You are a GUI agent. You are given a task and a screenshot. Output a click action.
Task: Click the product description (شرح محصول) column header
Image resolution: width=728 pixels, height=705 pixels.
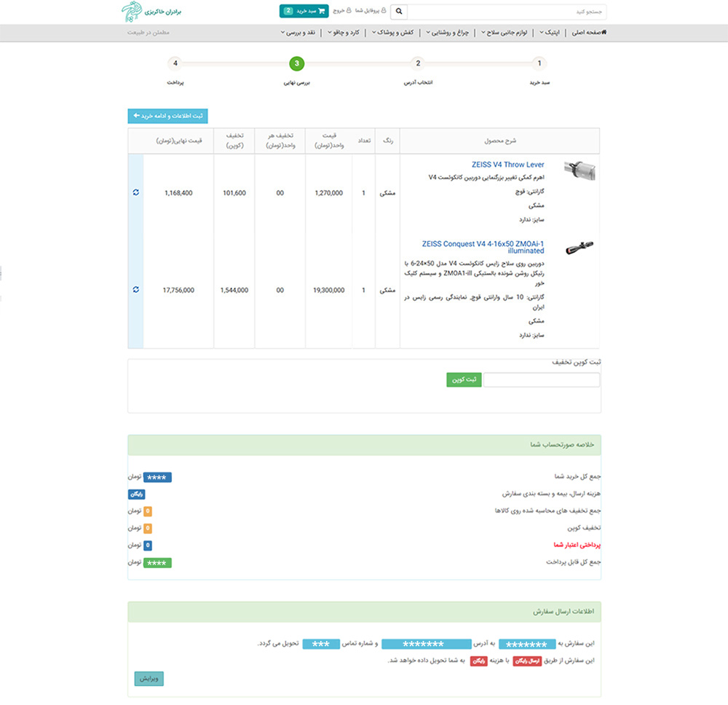pyautogui.click(x=499, y=141)
